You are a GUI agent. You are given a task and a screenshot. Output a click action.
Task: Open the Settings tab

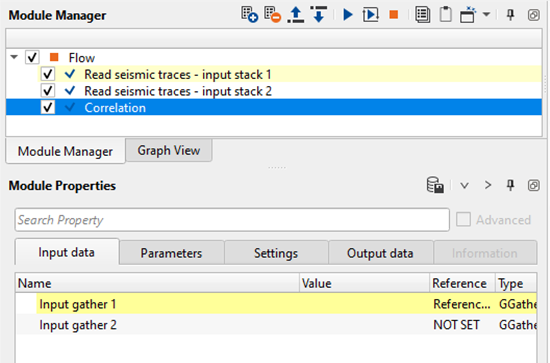[276, 253]
